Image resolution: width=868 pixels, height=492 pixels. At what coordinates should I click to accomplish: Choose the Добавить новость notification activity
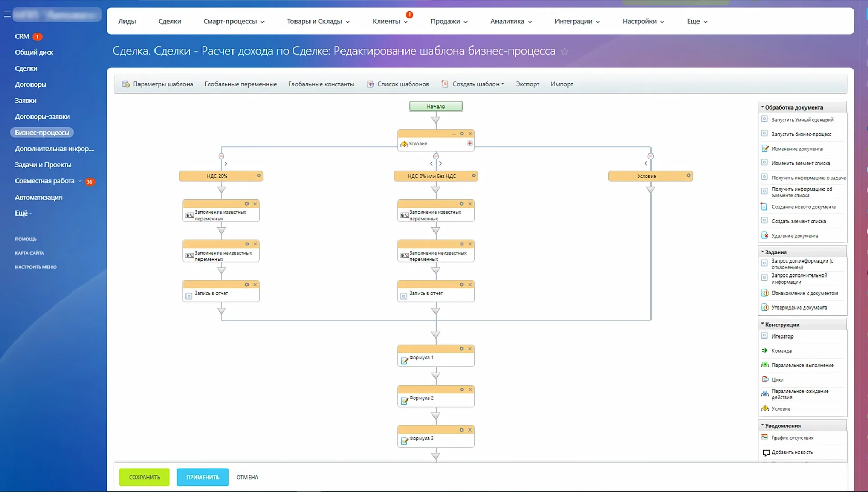click(x=792, y=452)
